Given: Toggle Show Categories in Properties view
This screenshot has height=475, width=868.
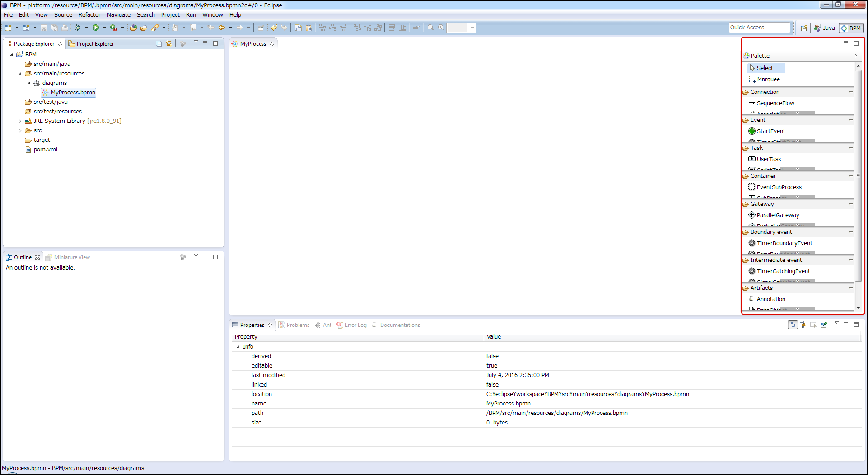Looking at the screenshot, I should pos(793,325).
